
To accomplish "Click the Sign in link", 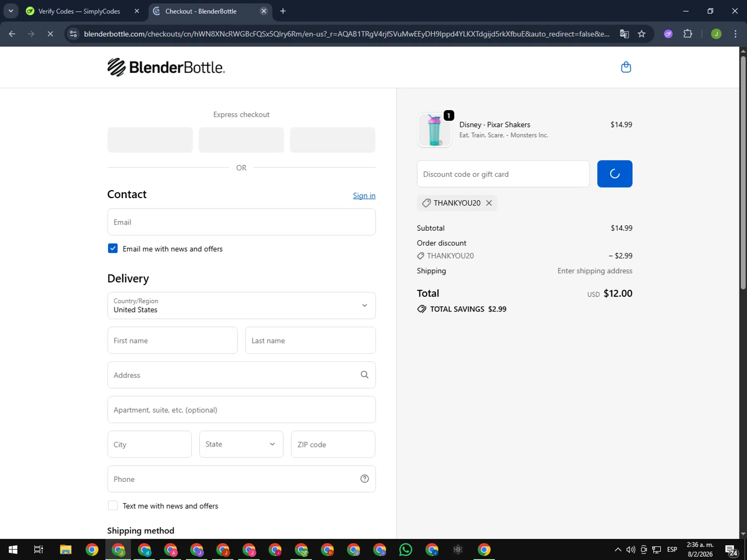I will (364, 196).
